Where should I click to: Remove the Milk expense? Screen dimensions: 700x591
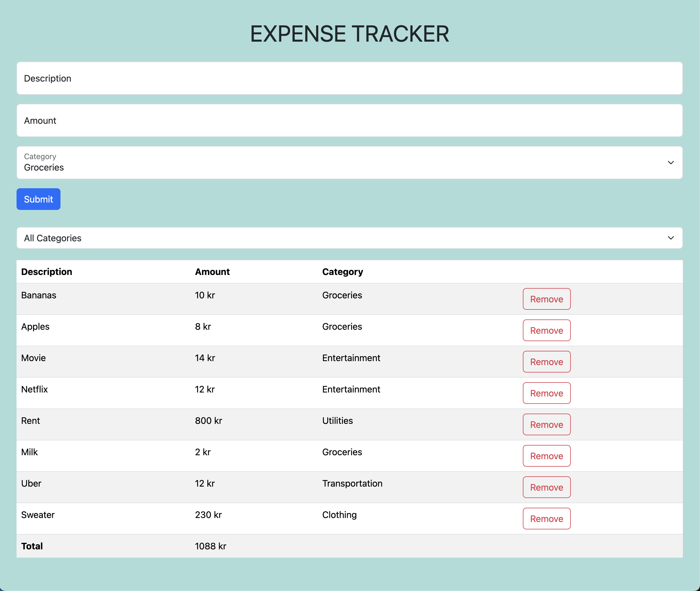[546, 456]
